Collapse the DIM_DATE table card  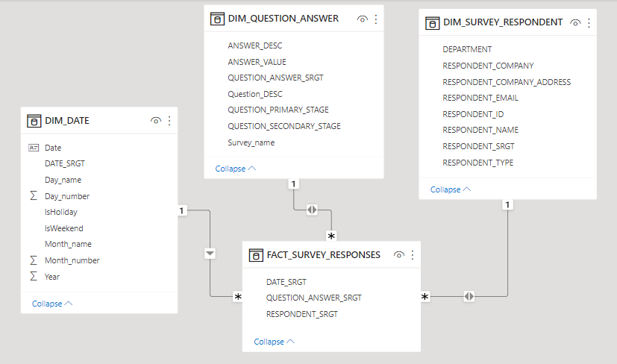[52, 304]
